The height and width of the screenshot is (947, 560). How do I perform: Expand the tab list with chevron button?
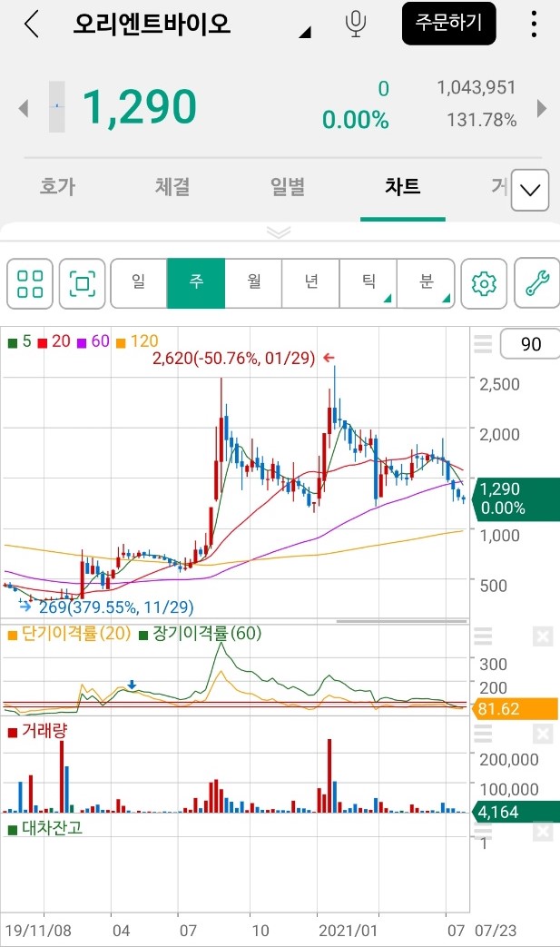(530, 191)
